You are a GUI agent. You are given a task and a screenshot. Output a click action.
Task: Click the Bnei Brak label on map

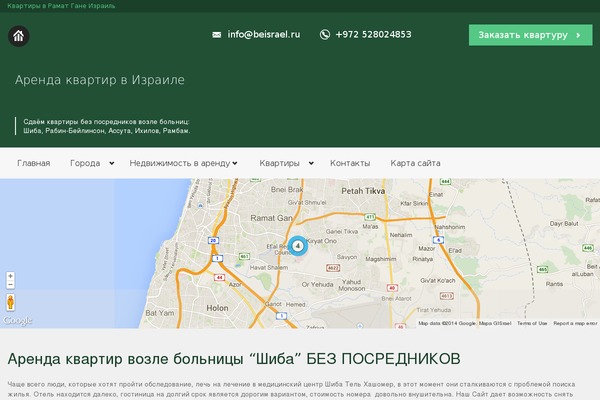(x=287, y=189)
